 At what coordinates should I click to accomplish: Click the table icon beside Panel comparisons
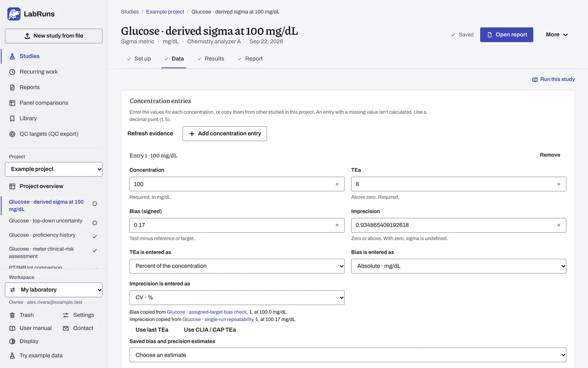[x=12, y=103]
